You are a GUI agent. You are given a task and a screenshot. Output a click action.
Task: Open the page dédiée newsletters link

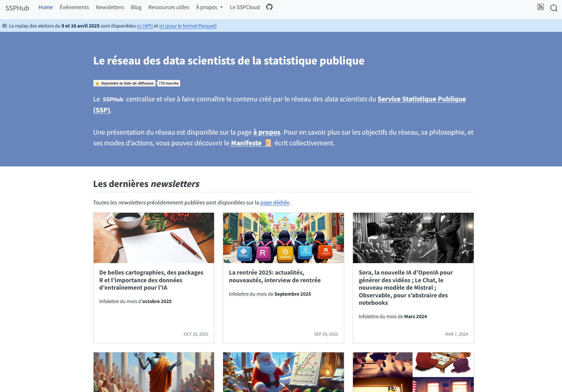pos(274,202)
